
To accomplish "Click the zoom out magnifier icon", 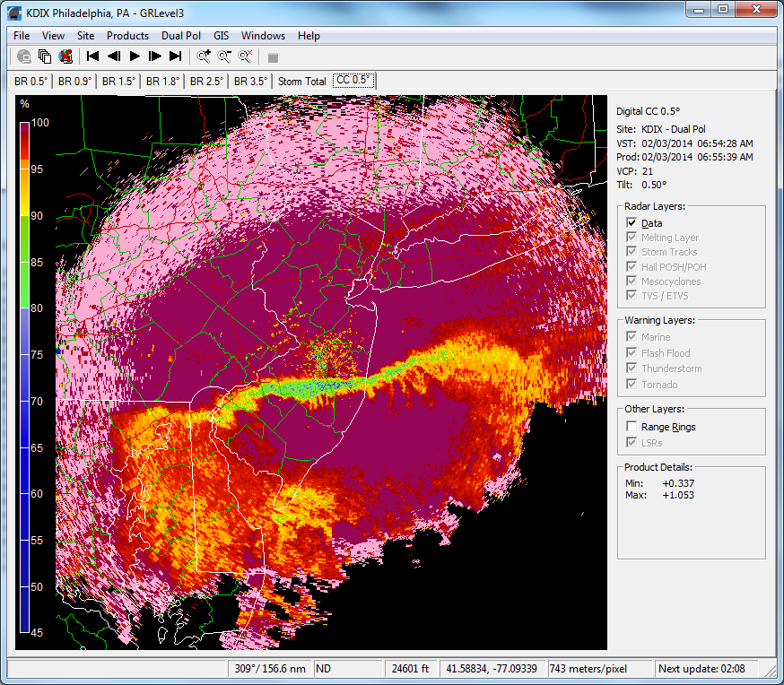I will click(x=224, y=56).
